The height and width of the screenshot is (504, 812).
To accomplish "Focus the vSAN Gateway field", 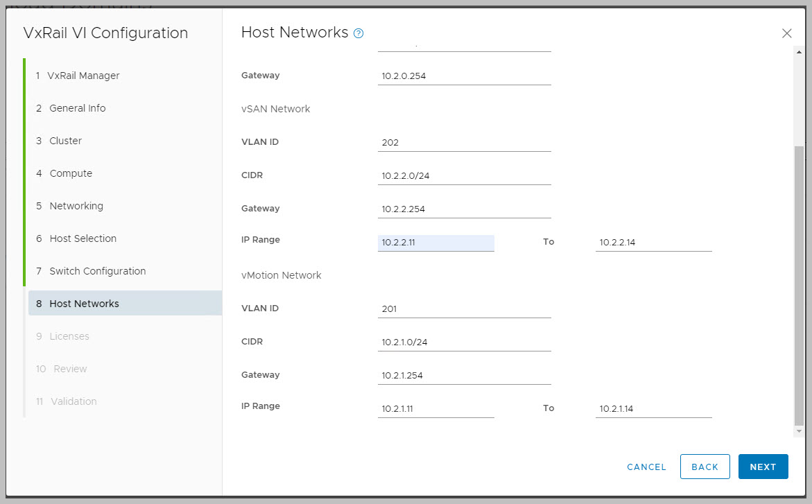I will coord(464,209).
